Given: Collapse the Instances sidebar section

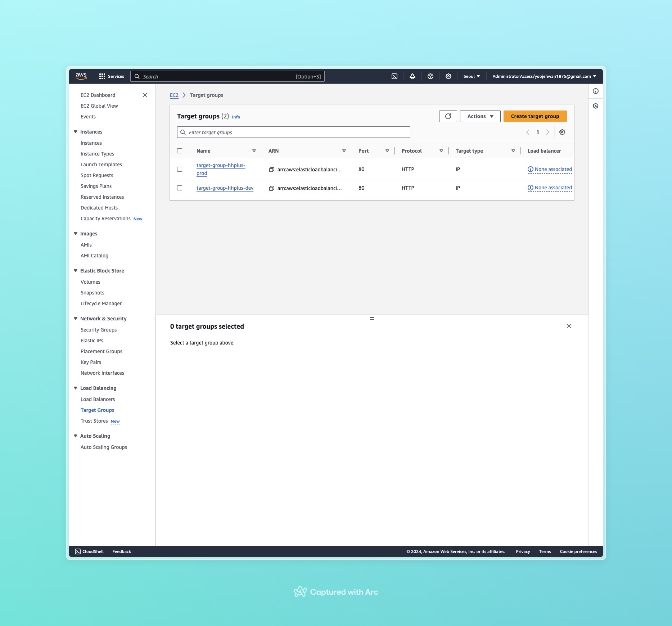Looking at the screenshot, I should tap(76, 132).
